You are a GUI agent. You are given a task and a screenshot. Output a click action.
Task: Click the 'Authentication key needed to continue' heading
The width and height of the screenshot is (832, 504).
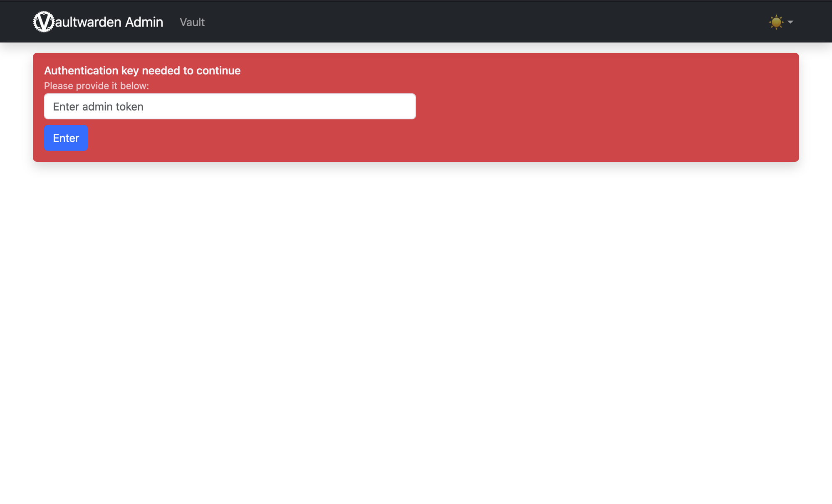[142, 70]
